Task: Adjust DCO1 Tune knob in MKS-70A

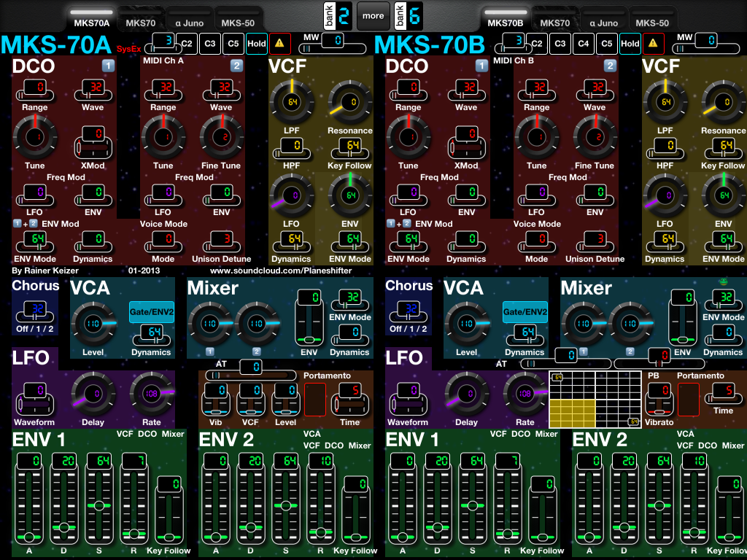Action: pyautogui.click(x=35, y=137)
